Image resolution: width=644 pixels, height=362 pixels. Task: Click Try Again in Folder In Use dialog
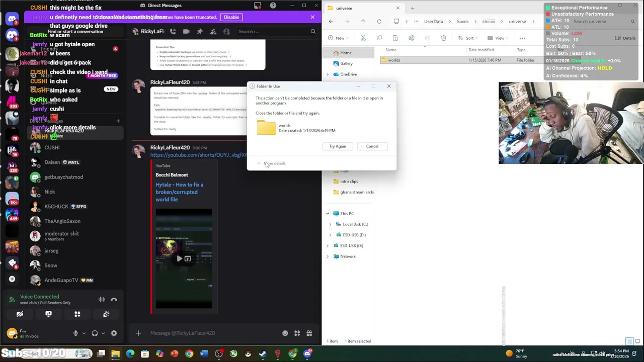pos(338,146)
